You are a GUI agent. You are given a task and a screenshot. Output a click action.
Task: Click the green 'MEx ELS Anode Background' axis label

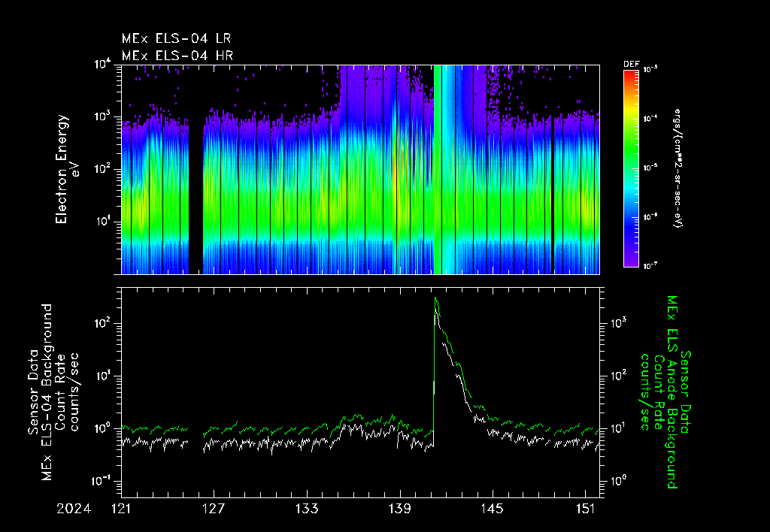(x=672, y=392)
